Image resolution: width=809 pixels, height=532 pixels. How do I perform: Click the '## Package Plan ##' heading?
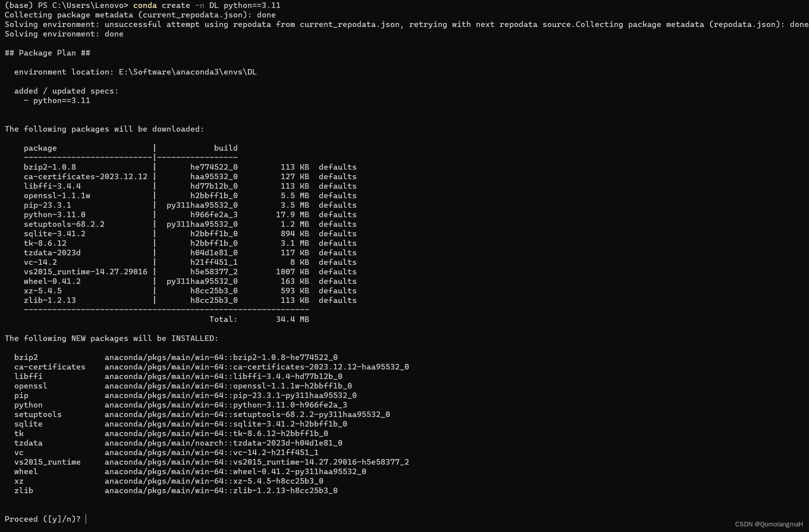[x=48, y=53]
